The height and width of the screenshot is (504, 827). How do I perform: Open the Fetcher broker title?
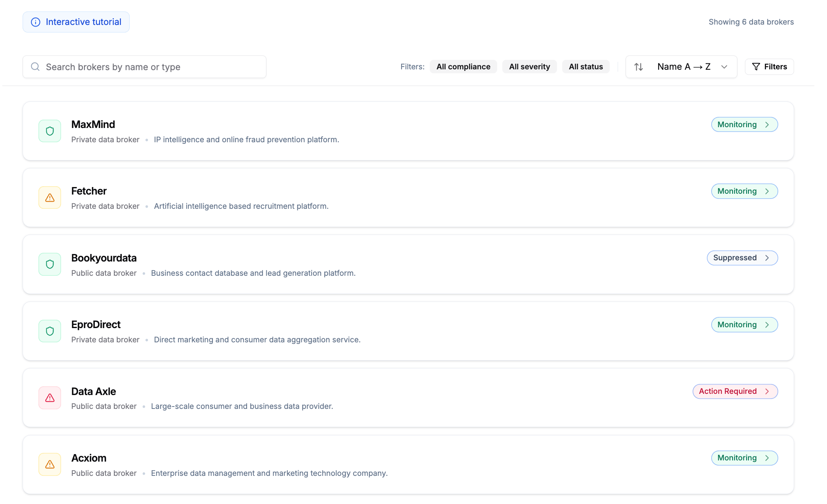click(x=89, y=191)
